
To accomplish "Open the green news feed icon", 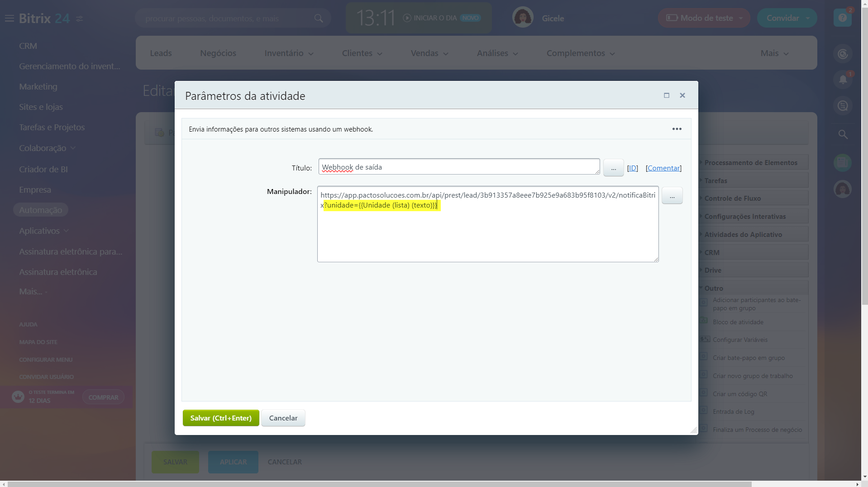I will coord(842,162).
